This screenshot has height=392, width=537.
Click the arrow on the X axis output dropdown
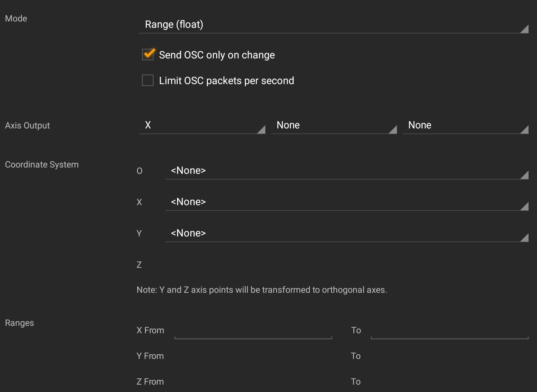tap(261, 130)
